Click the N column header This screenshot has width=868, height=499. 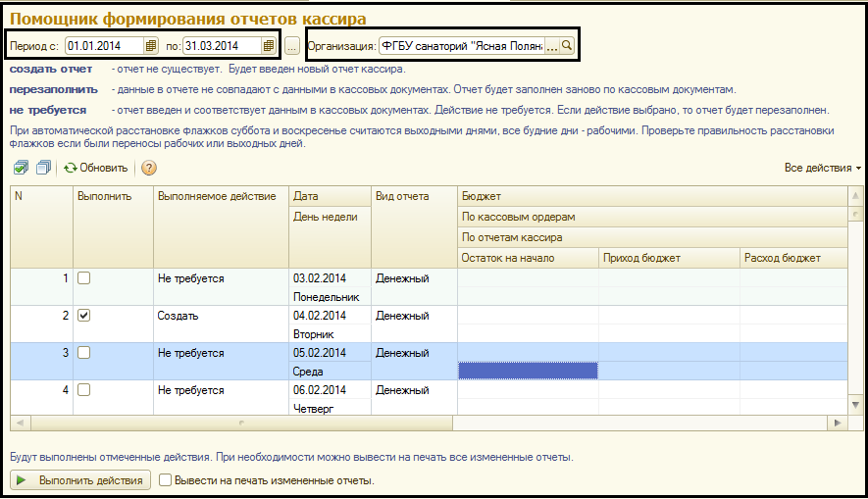tap(41, 226)
